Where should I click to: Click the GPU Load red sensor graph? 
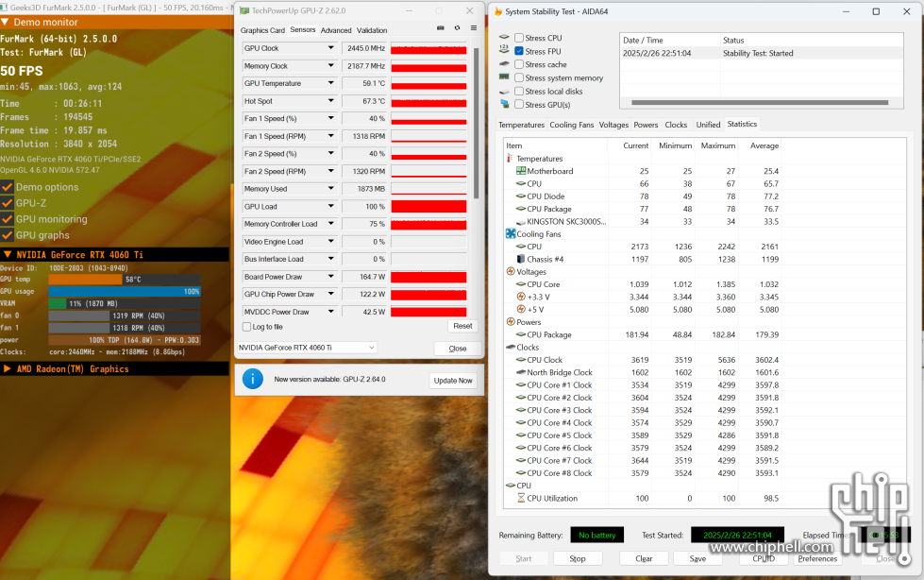tap(428, 207)
